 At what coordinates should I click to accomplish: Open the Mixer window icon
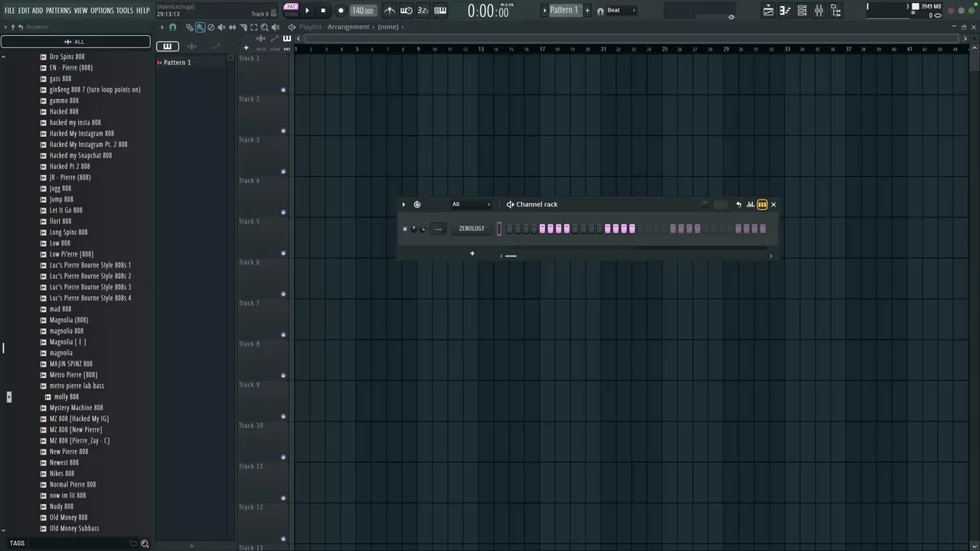pyautogui.click(x=818, y=11)
